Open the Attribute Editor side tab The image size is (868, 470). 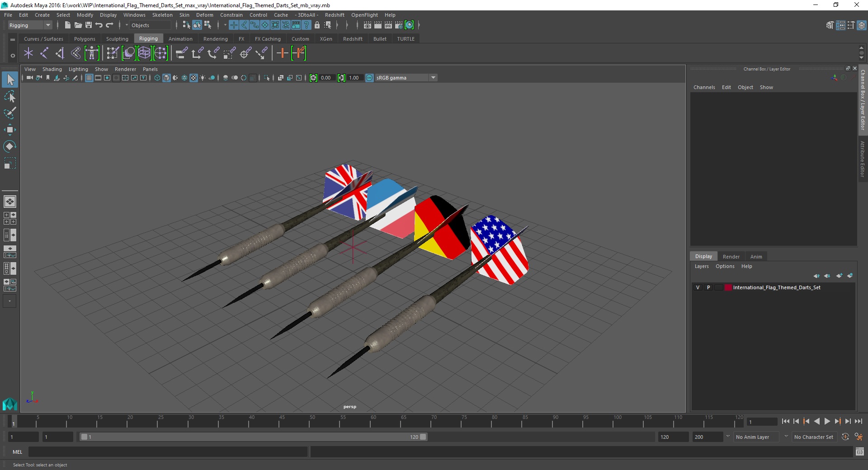863,159
